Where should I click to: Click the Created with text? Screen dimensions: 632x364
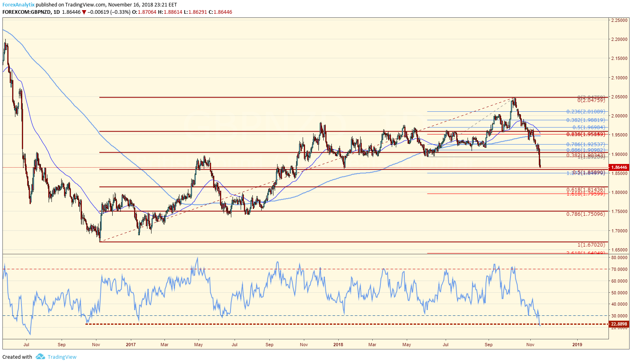click(17, 357)
